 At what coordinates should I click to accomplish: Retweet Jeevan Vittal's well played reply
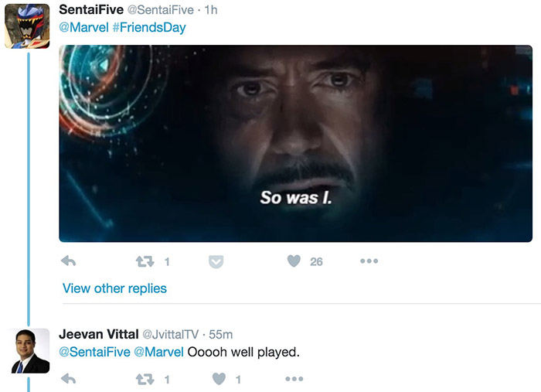(x=145, y=379)
